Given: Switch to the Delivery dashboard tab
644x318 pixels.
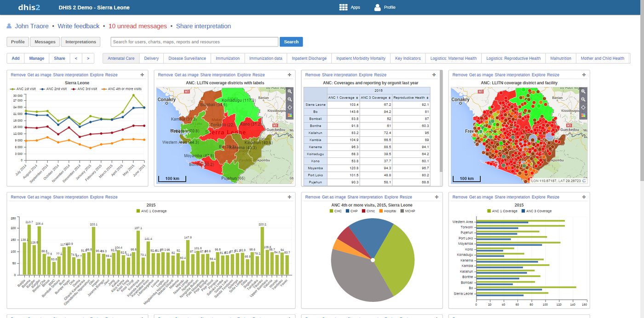Looking at the screenshot, I should (x=151, y=58).
